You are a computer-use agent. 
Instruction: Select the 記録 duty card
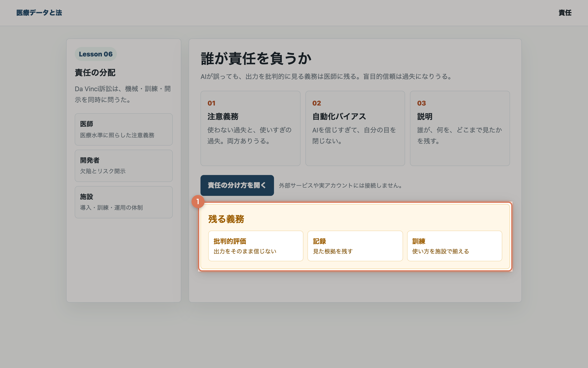355,246
